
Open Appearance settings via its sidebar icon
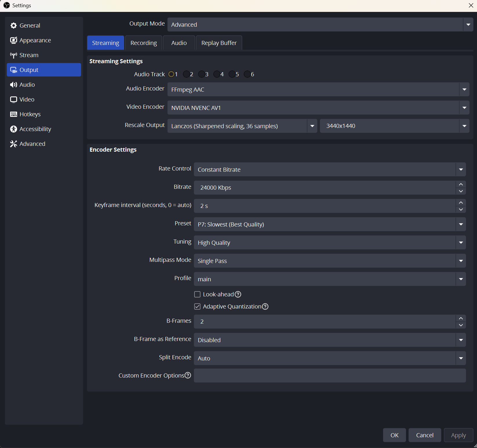13,40
